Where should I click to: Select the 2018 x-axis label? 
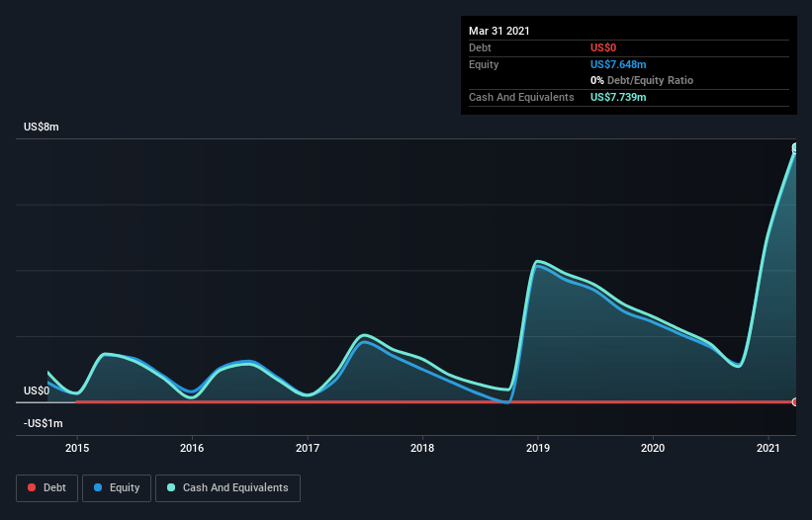point(422,448)
